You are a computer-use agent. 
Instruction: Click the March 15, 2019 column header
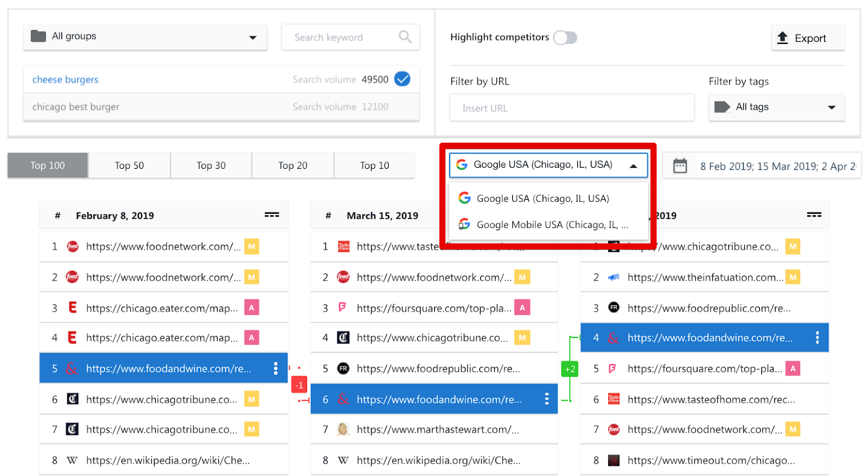[382, 215]
